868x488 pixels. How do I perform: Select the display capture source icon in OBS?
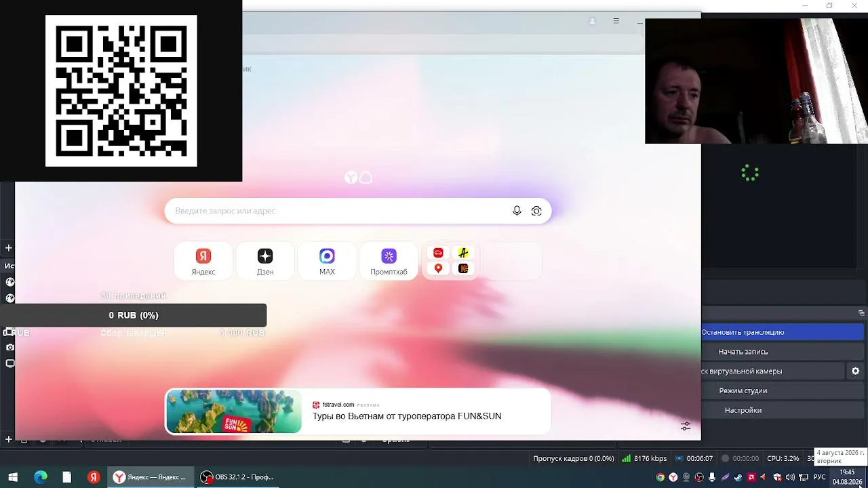point(10,363)
